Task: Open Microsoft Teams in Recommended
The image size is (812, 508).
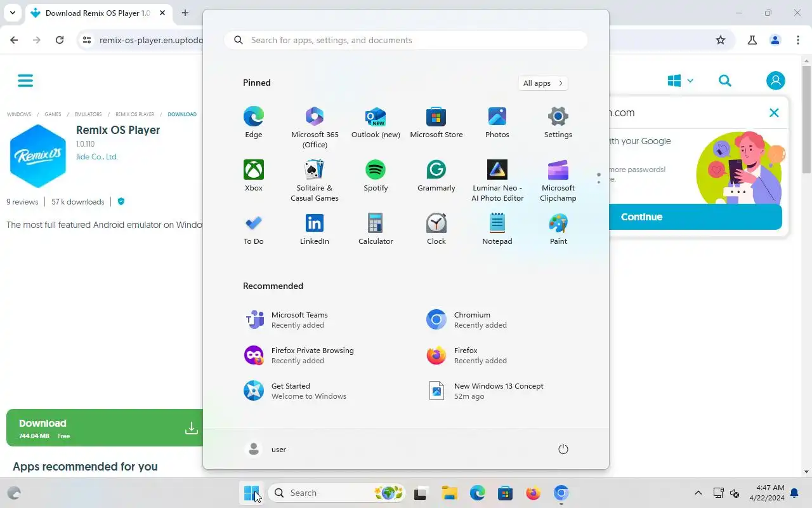Action: pos(315,319)
